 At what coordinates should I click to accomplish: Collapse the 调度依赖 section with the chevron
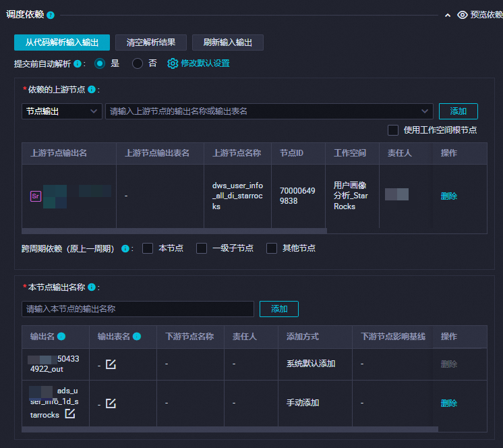[x=448, y=15]
